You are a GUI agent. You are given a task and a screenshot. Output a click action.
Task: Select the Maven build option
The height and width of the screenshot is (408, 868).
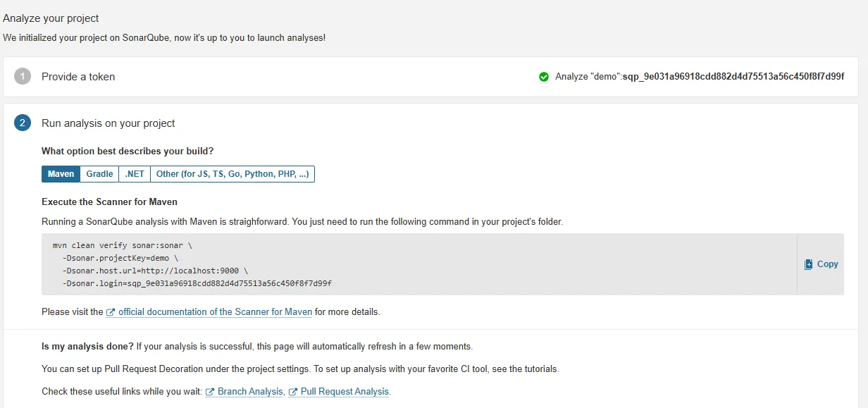[x=61, y=173]
